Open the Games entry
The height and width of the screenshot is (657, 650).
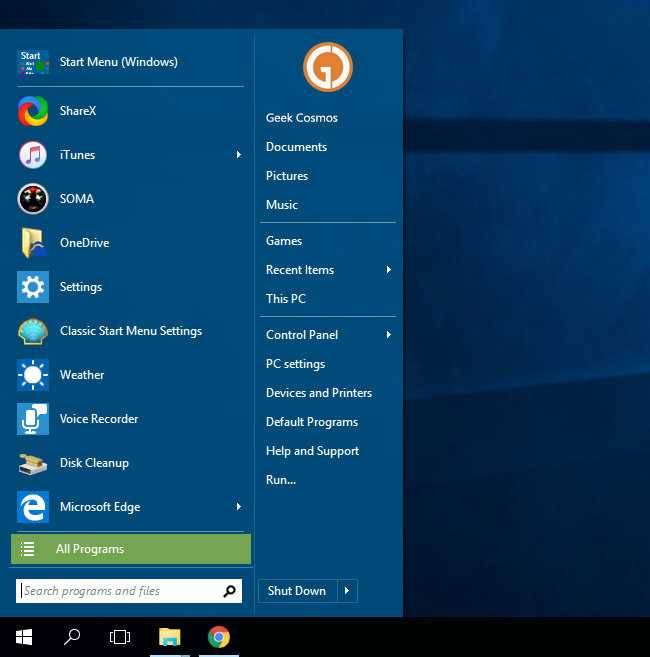(284, 241)
